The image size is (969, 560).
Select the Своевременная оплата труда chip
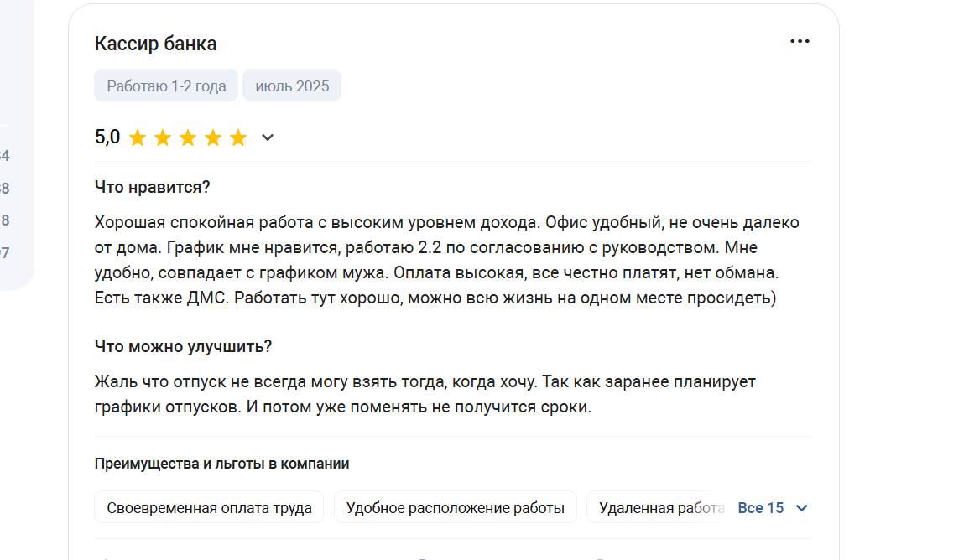(x=209, y=507)
